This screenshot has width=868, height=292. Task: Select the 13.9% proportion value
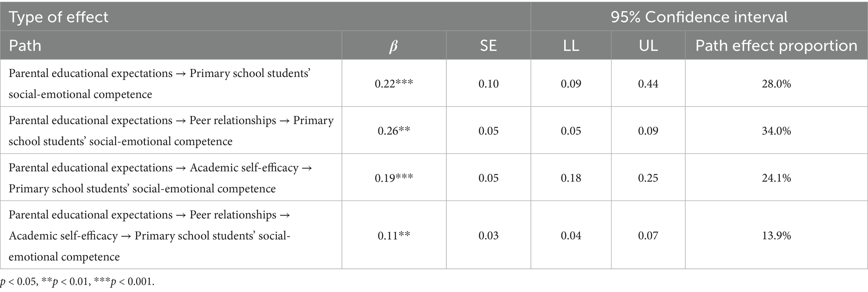776,235
